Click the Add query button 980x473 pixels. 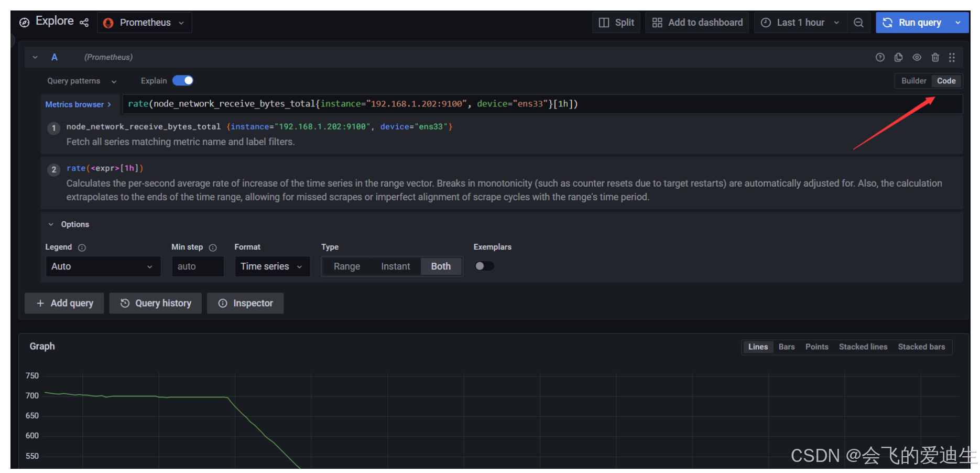tap(64, 303)
